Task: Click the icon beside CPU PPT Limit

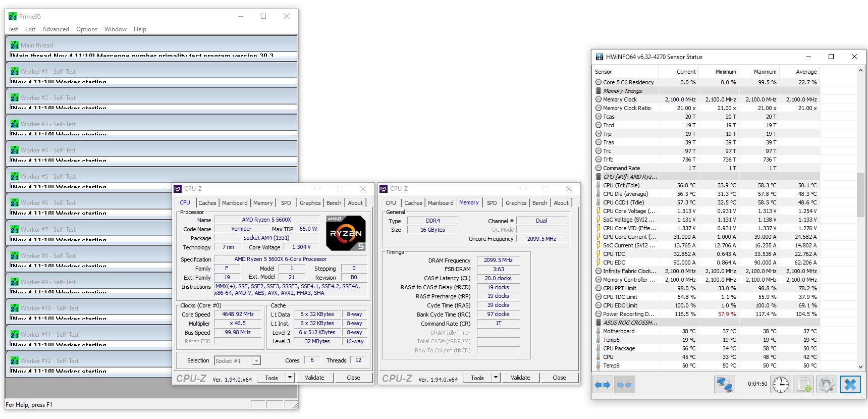Action: pyautogui.click(x=599, y=288)
